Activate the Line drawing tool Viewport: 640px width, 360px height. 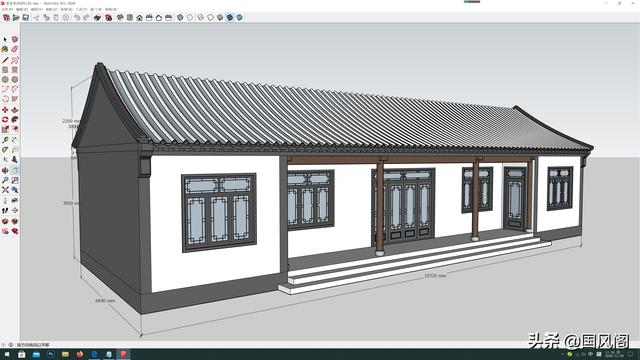(5, 60)
